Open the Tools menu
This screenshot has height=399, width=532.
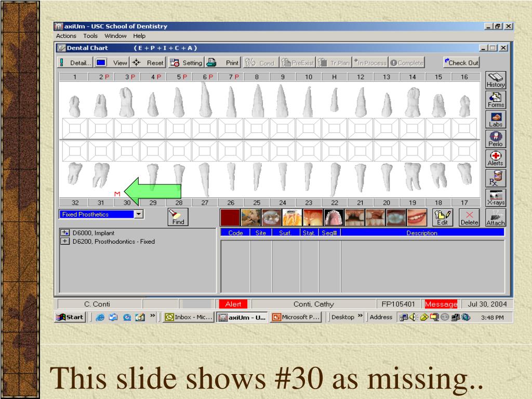coord(90,36)
